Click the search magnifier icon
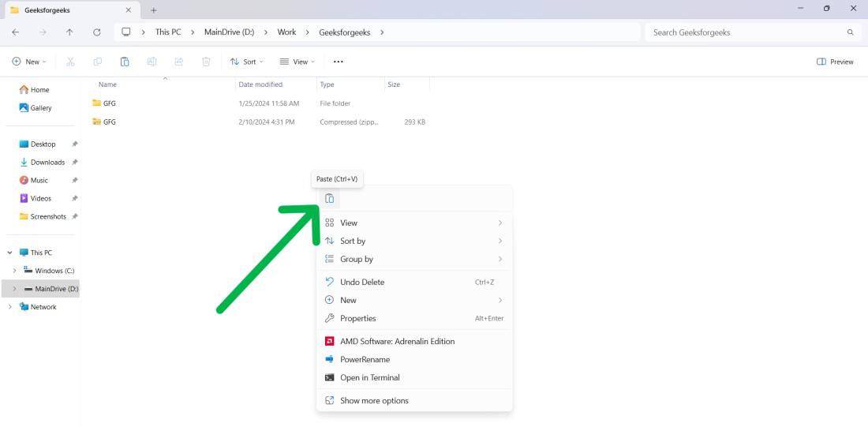This screenshot has height=427, width=868. pyautogui.click(x=851, y=32)
